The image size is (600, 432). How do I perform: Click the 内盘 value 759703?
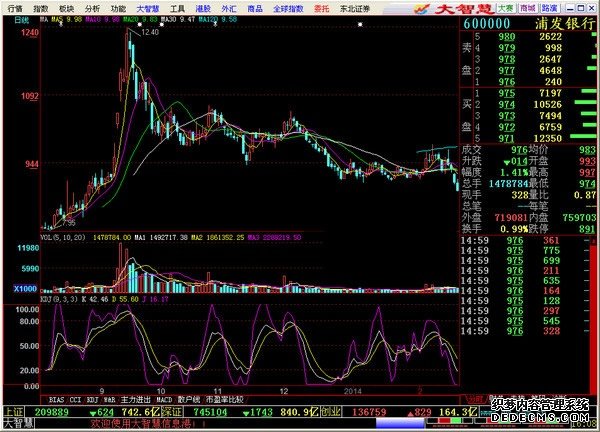(x=579, y=218)
